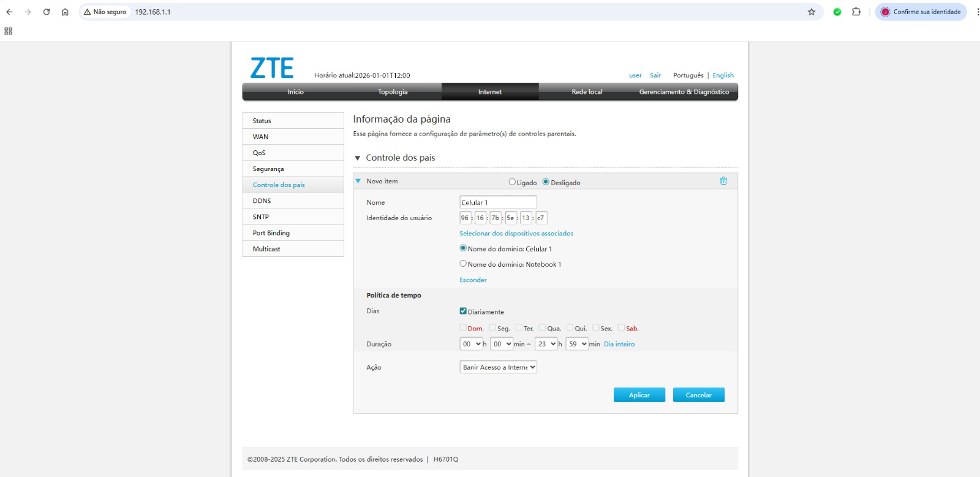Click the Esconder link
Image resolution: width=980 pixels, height=477 pixels.
point(473,280)
